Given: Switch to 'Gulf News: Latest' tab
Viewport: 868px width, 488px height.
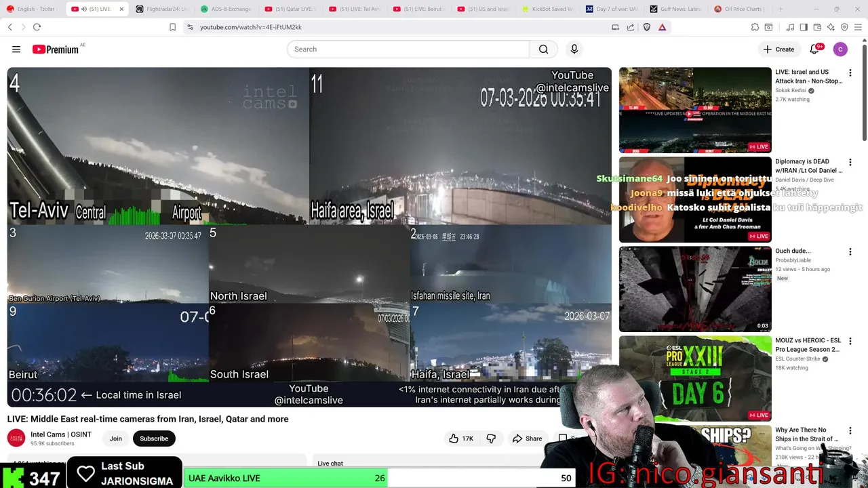Looking at the screenshot, I should click(x=675, y=9).
